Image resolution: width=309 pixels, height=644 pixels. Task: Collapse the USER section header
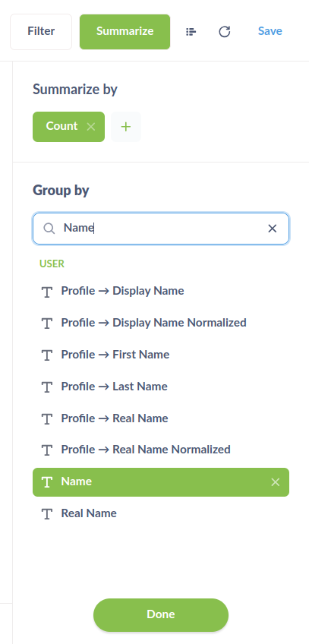(52, 264)
